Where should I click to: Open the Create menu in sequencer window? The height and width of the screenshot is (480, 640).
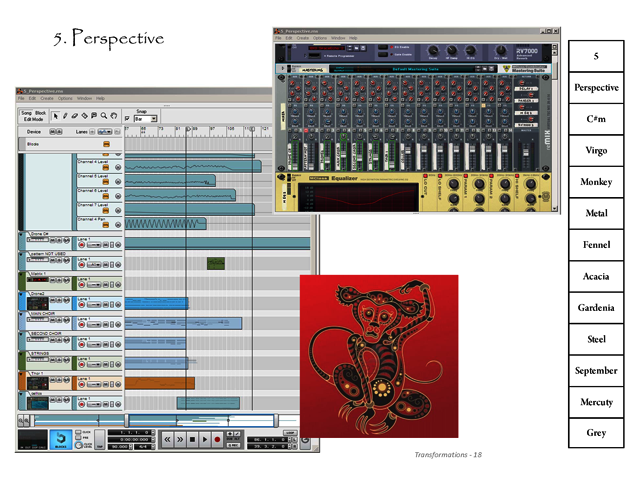47,98
